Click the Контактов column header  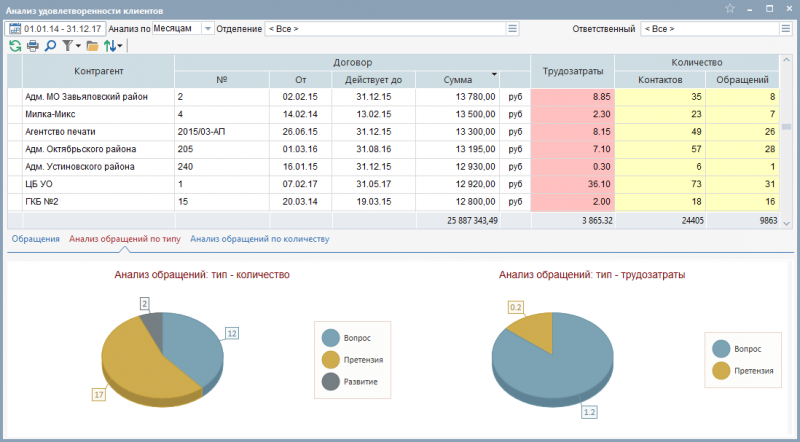(x=660, y=80)
